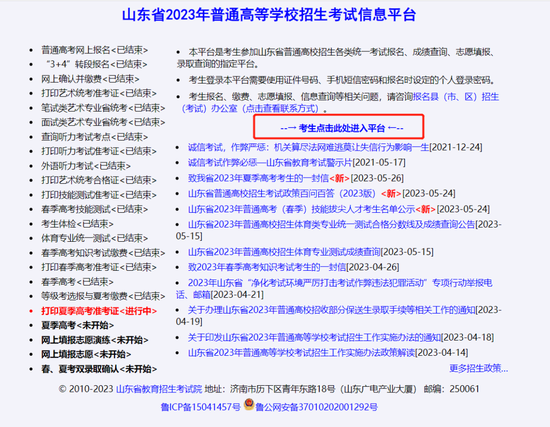Click 等级考选报与夏考缴费<已结束> item

[103, 296]
